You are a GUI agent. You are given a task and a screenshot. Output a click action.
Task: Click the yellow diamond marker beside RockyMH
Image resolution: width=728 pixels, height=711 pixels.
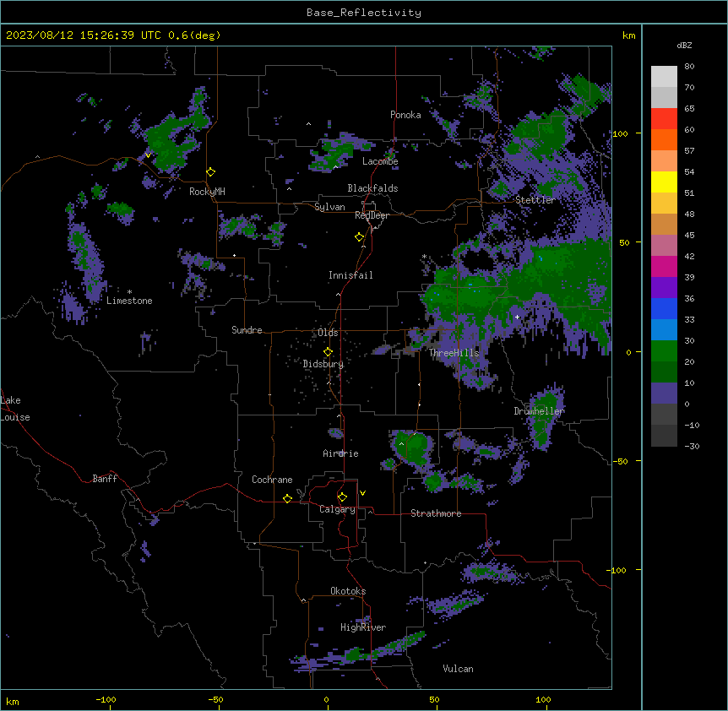coord(211,172)
